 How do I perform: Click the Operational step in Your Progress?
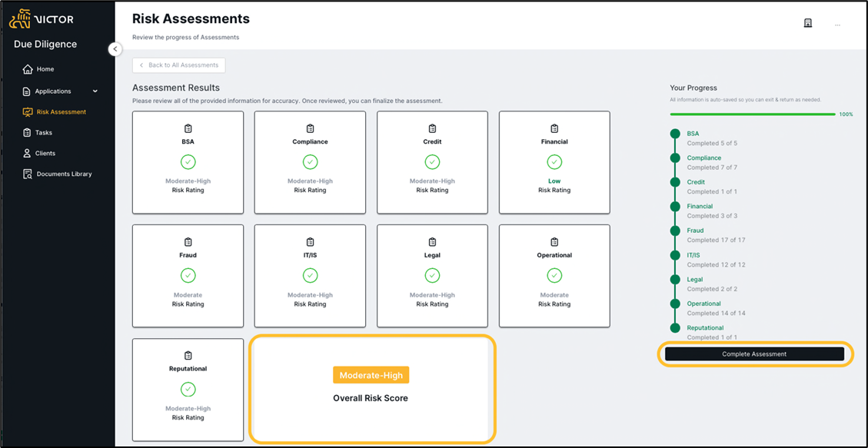pyautogui.click(x=703, y=304)
